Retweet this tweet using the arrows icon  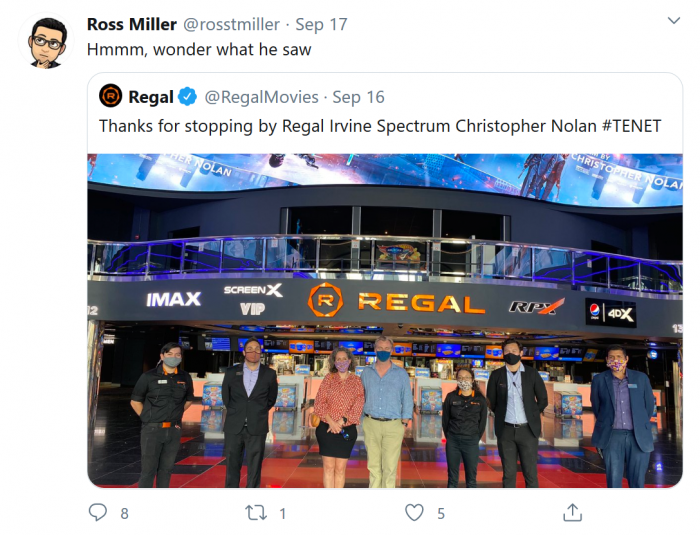click(256, 513)
